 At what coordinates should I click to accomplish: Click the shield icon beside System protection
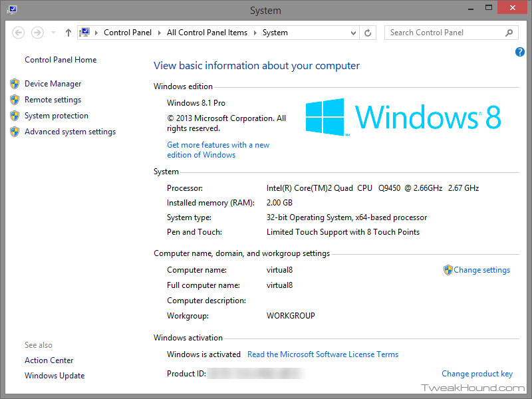point(15,116)
